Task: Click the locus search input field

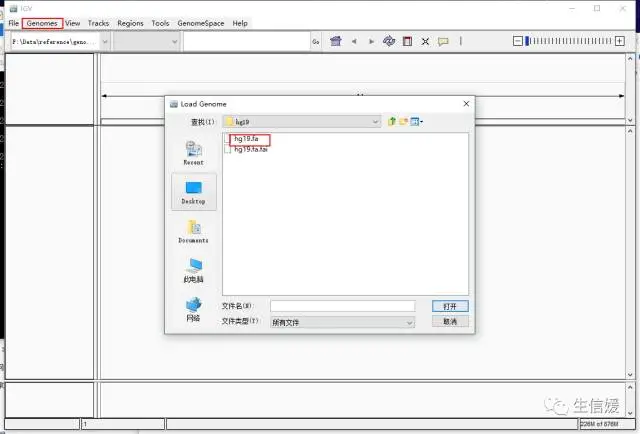Action: 247,42
